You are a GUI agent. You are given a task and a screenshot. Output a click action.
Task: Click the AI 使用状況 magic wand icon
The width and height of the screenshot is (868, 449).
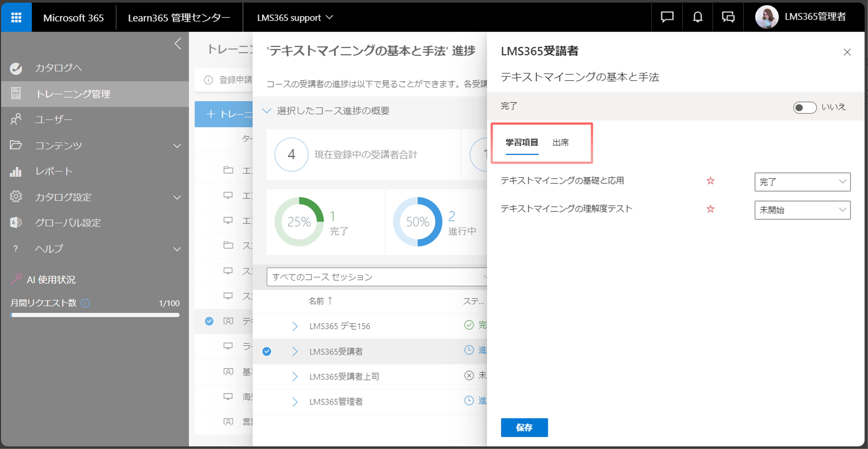[17, 279]
